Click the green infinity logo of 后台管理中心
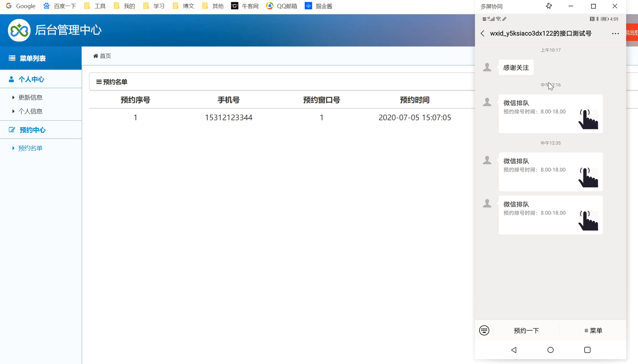This screenshot has height=364, width=638. pos(19,30)
